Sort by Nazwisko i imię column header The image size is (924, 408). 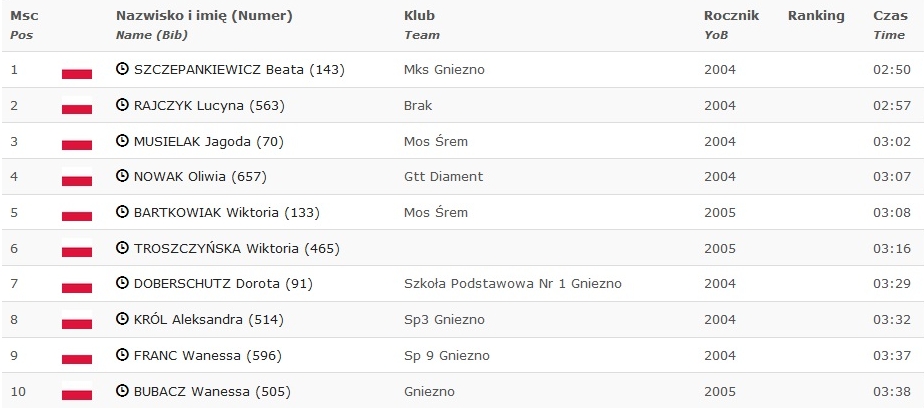[204, 16]
